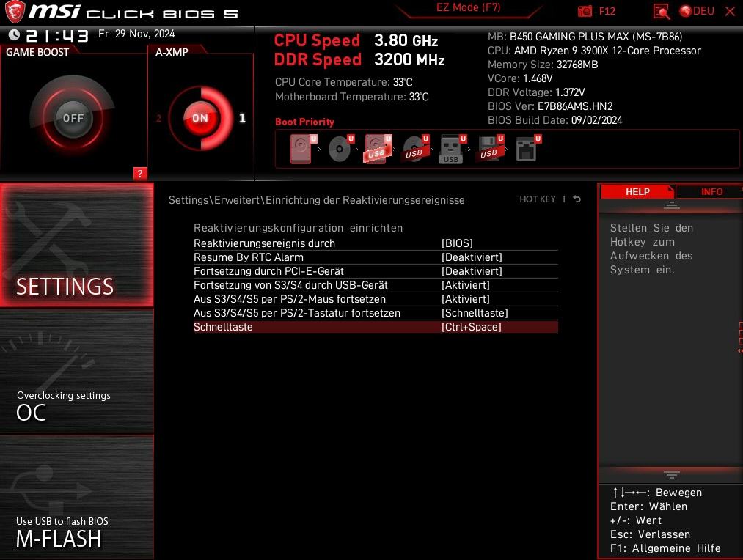743x560 pixels.
Task: Click the bottom handle of the help panel
Action: (x=671, y=474)
